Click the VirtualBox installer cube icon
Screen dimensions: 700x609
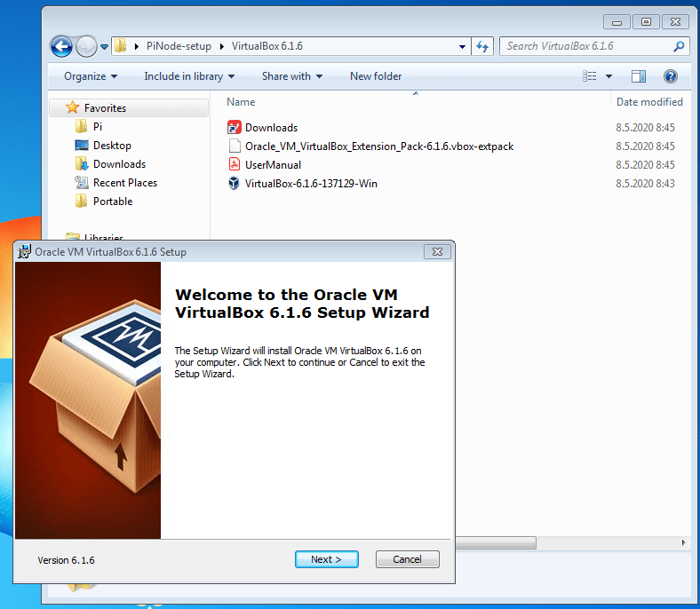point(235,184)
